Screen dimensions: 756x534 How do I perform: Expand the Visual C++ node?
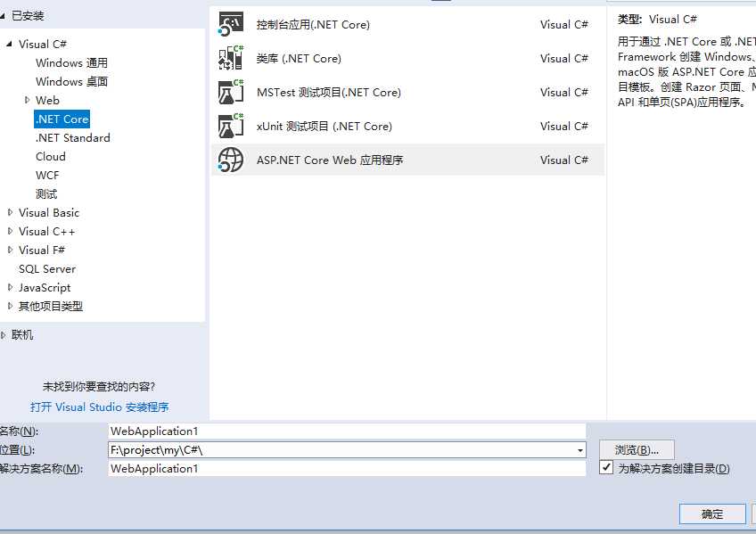[x=10, y=231]
